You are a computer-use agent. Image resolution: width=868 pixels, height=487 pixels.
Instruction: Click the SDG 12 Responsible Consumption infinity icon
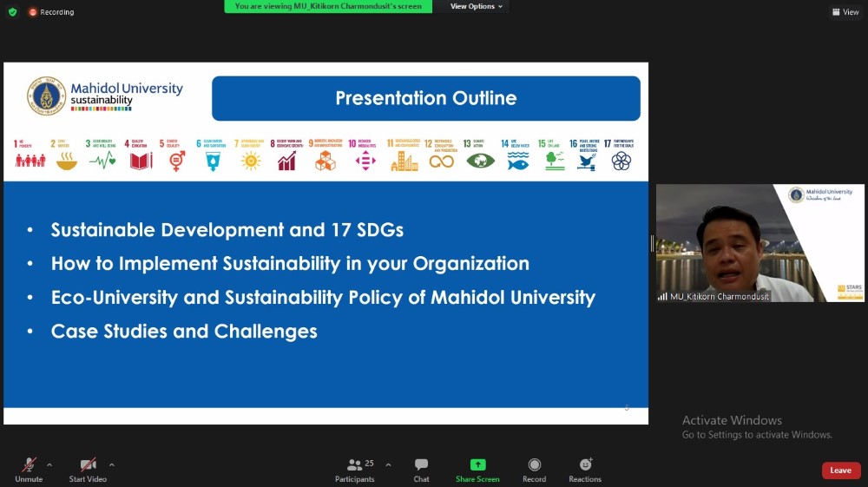click(441, 161)
